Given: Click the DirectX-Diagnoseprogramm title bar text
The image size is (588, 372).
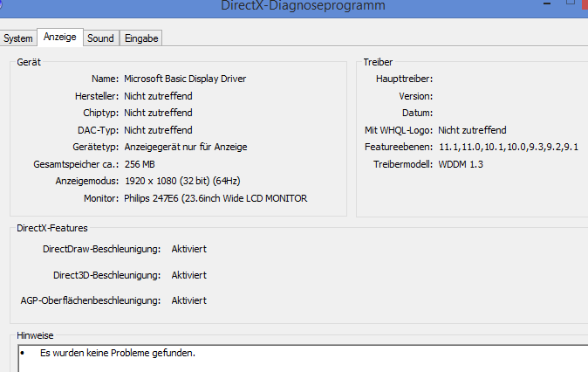Looking at the screenshot, I should pyautogui.click(x=303, y=5).
